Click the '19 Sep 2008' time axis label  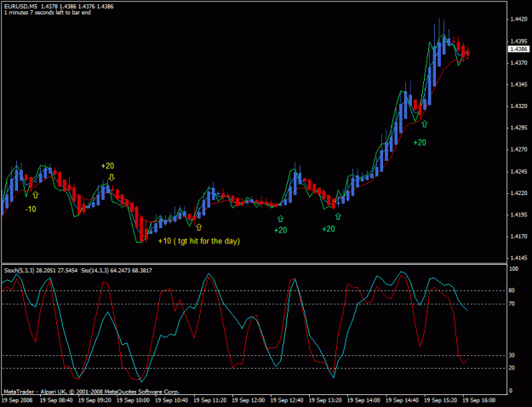(x=18, y=400)
